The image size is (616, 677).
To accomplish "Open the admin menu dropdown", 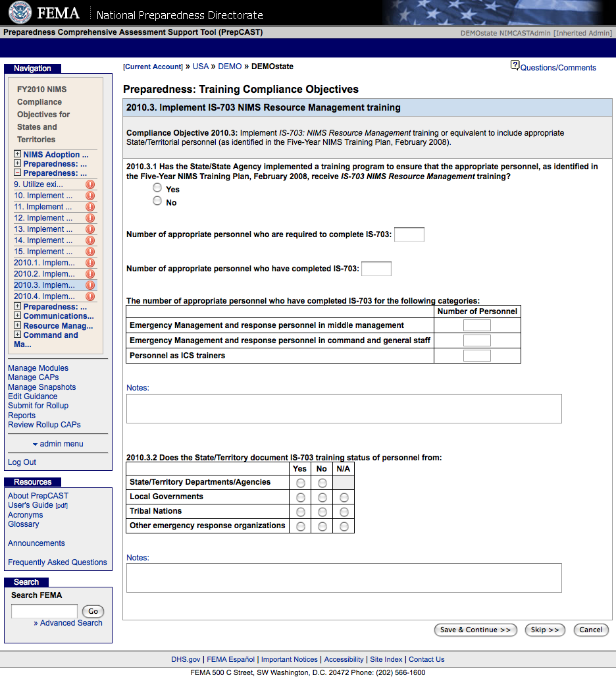I will pos(58,444).
